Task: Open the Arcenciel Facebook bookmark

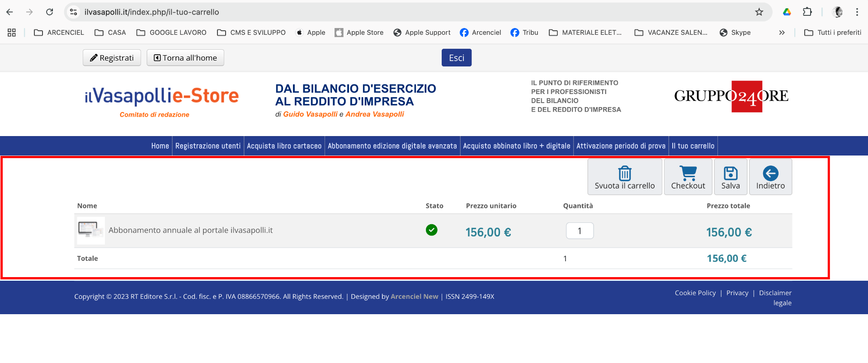Action: pos(481,33)
